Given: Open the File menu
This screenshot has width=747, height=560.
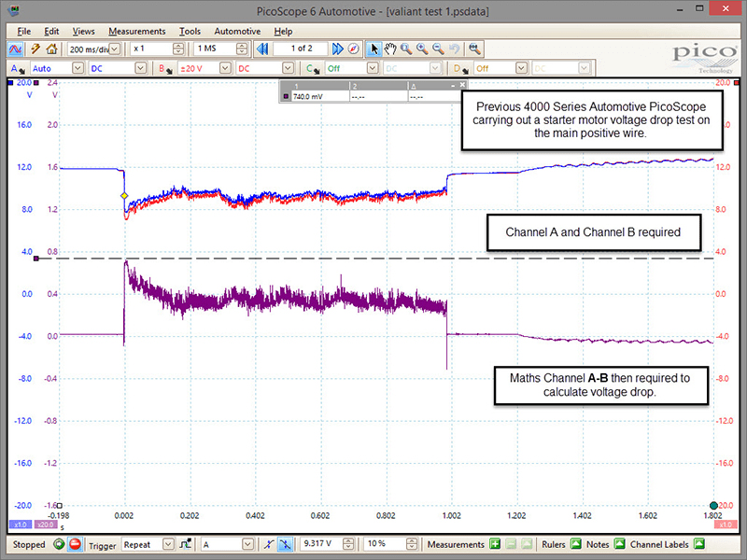Looking at the screenshot, I should coord(24,32).
